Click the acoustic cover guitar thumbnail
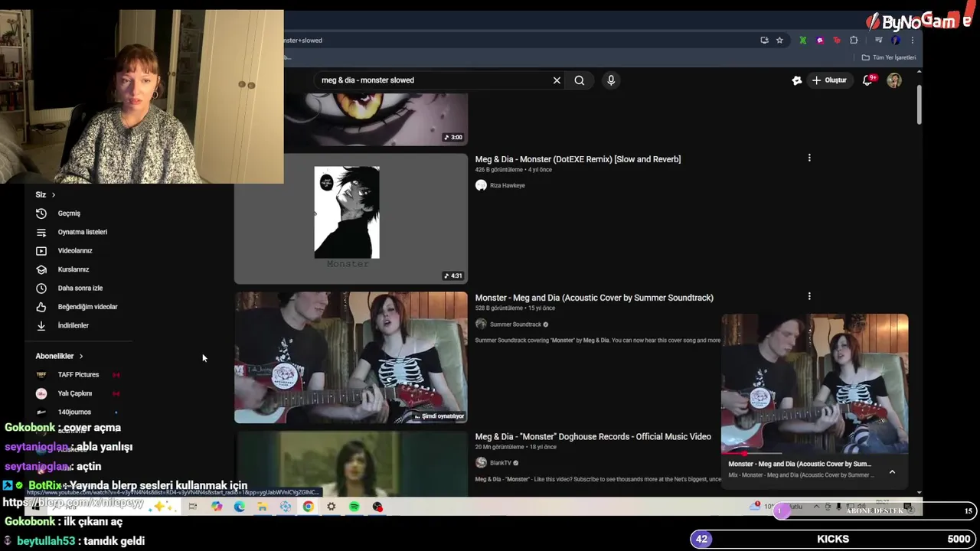Viewport: 980px width, 551px height. point(351,357)
